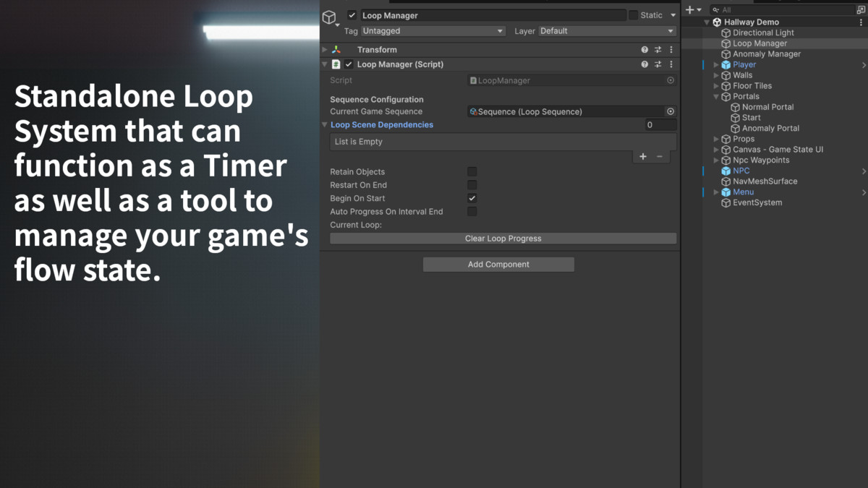Open presets for Loop Manager (Script)
Screen dimensions: 868x488
(x=658, y=64)
